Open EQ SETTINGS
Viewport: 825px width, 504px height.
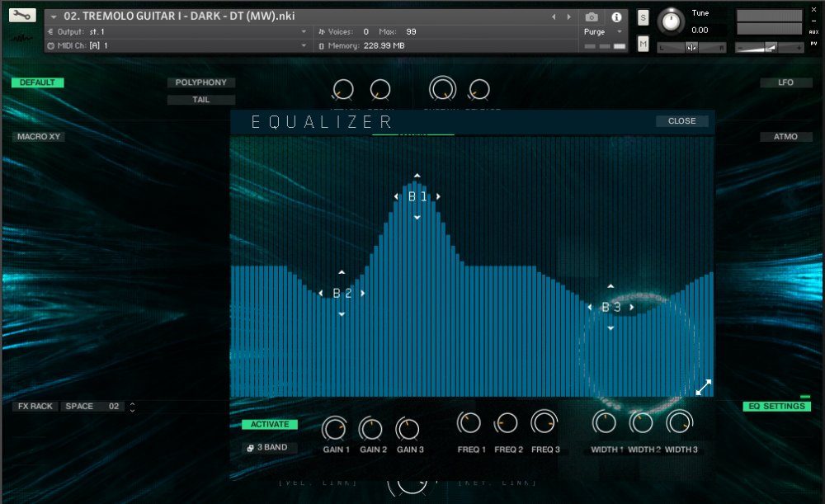(776, 406)
